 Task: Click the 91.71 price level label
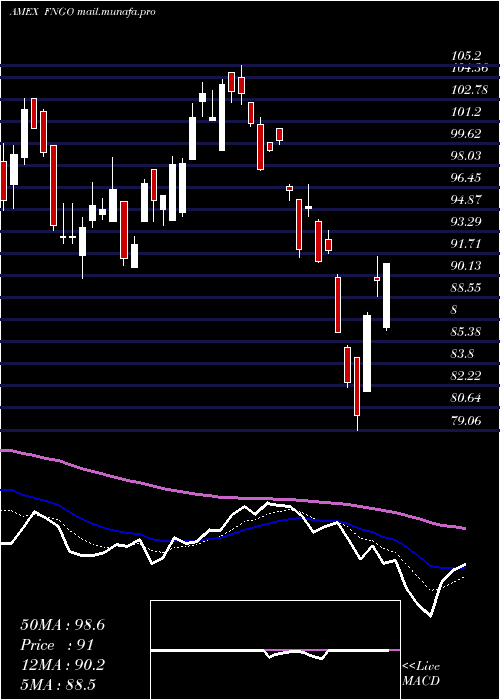click(466, 244)
